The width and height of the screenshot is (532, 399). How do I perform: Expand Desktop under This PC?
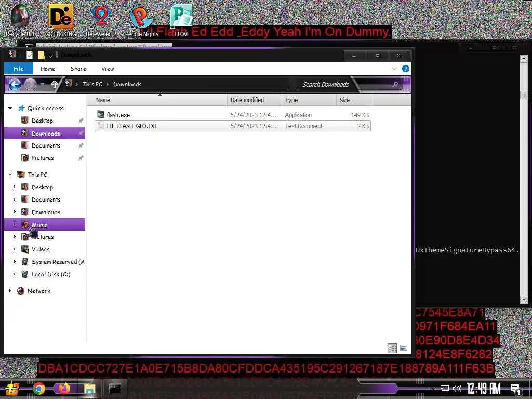pyautogui.click(x=14, y=187)
